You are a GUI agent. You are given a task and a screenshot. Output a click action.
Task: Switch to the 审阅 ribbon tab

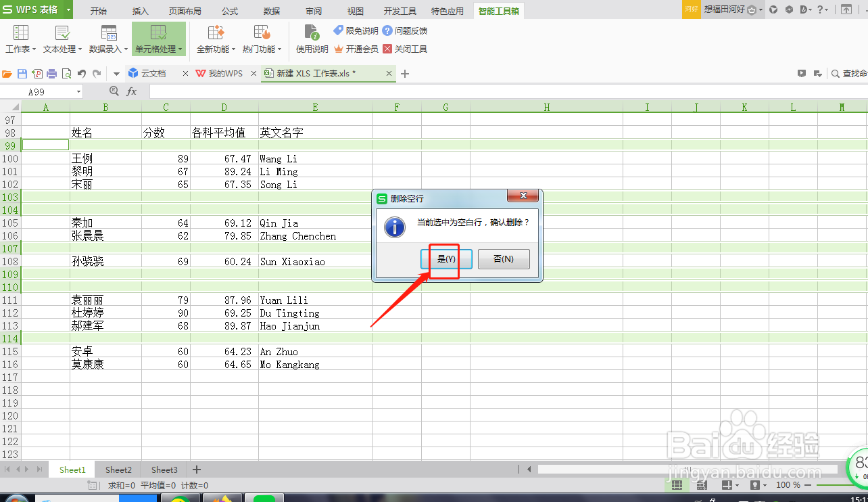pos(314,11)
